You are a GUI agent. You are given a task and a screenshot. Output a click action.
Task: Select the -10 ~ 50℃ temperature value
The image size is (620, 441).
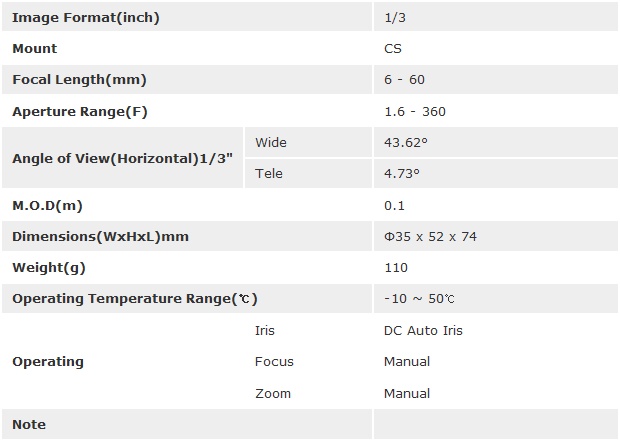420,299
